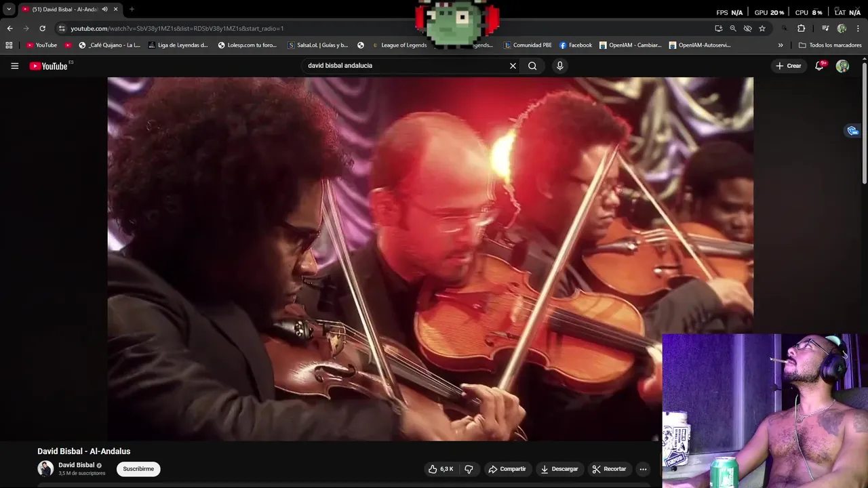Click the David Bisbal - Al-Andalus video title

84,451
